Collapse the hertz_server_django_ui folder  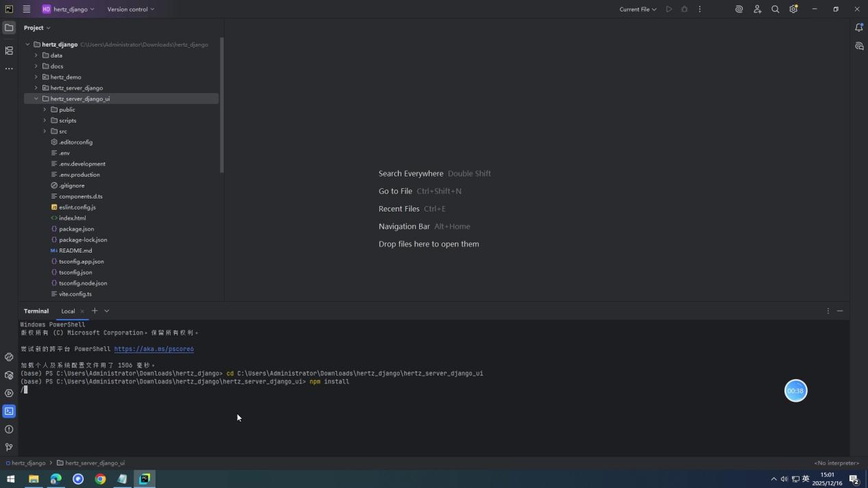tap(36, 98)
